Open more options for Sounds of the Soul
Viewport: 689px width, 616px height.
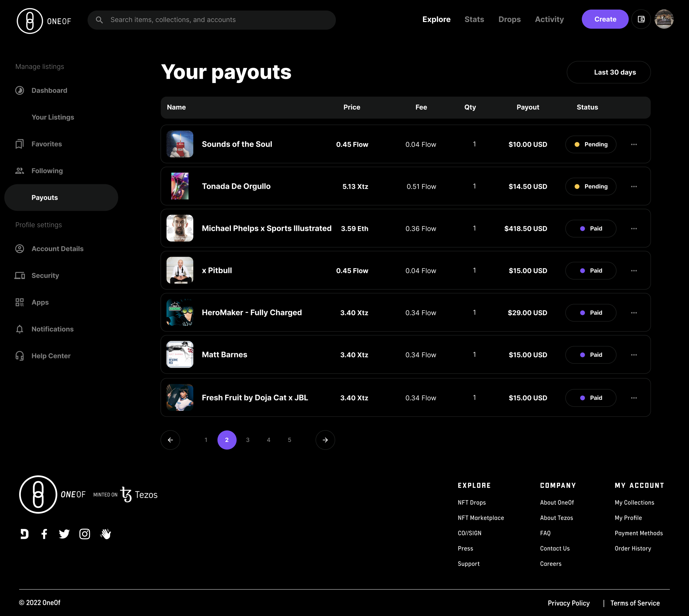pos(634,144)
